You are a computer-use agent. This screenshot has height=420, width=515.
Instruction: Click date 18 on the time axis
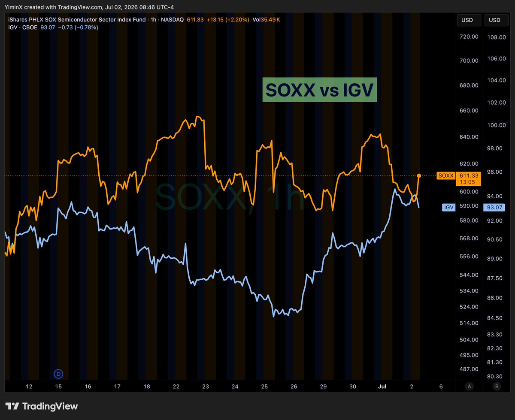pos(147,387)
